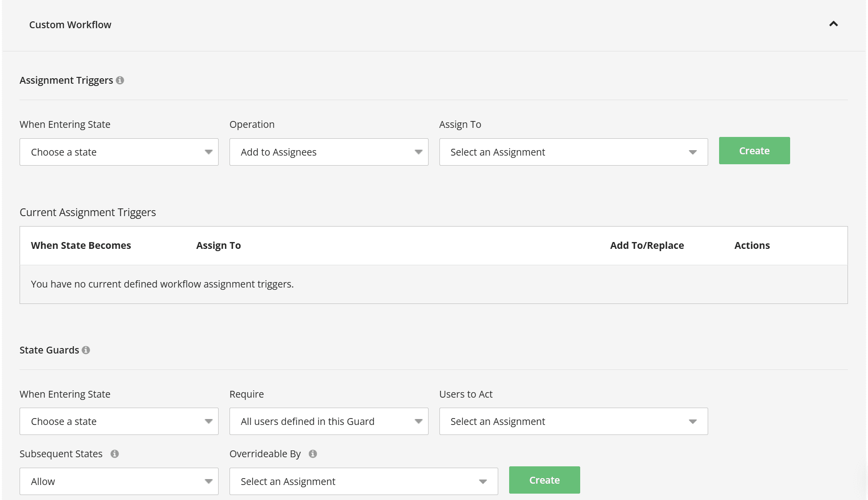Click the no current triggers message row
Image resolution: width=868 pixels, height=500 pixels.
pos(434,284)
